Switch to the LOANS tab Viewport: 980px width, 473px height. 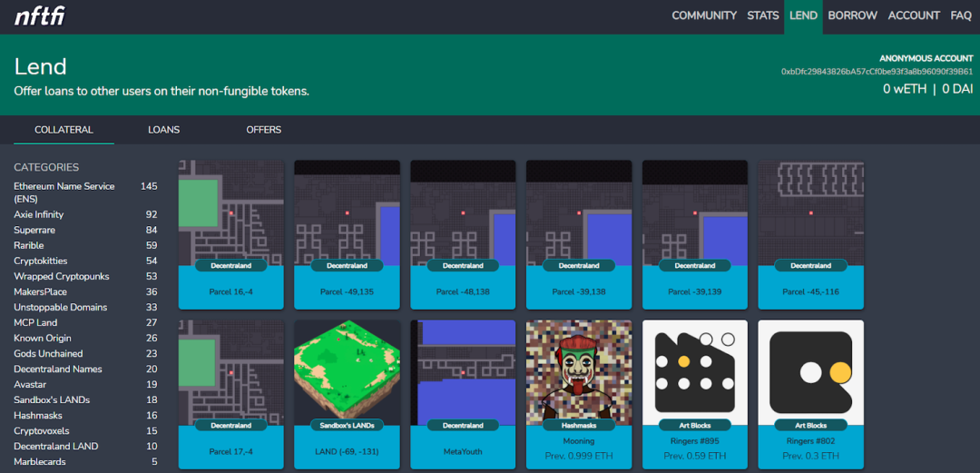point(163,130)
